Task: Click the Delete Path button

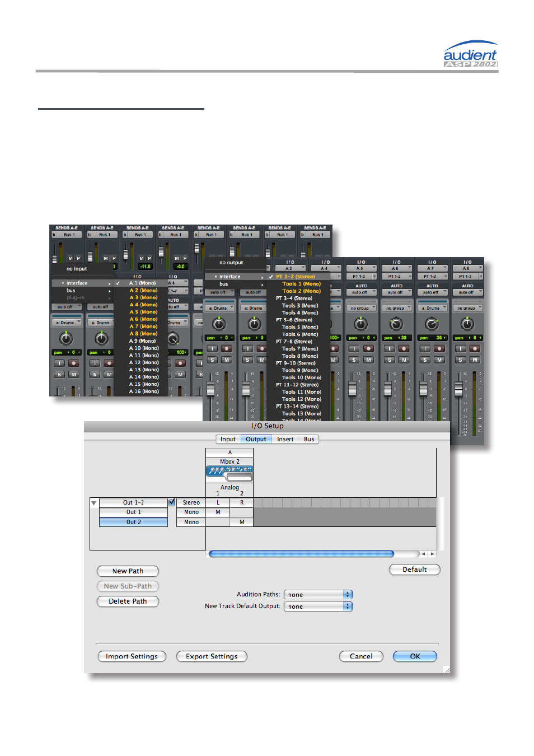Action: 128,601
